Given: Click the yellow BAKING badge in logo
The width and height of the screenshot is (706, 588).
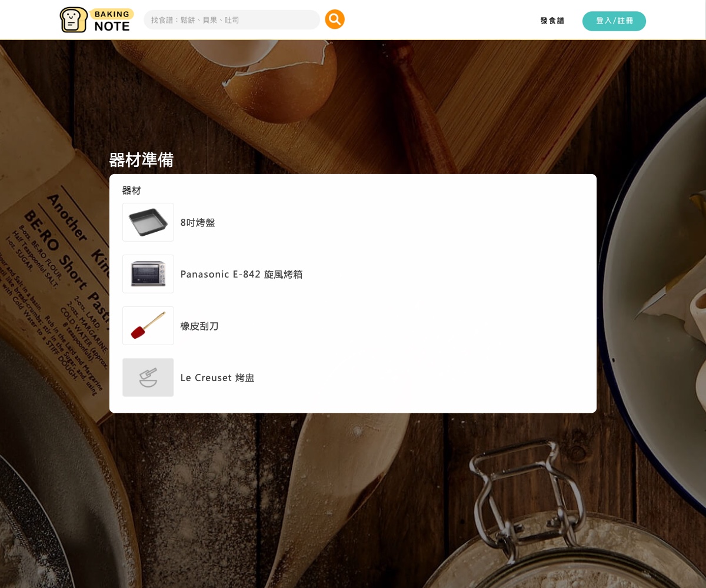Looking at the screenshot, I should (112, 14).
